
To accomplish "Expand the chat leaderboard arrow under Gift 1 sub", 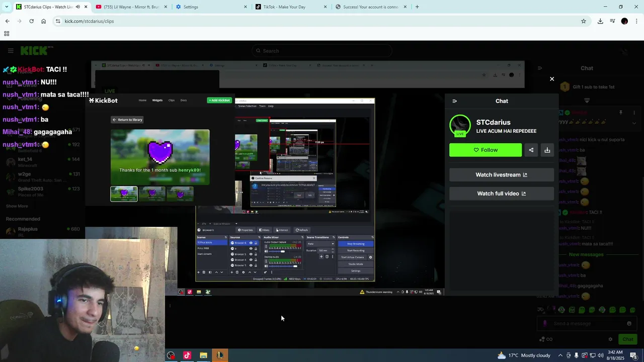I will 587,101.
